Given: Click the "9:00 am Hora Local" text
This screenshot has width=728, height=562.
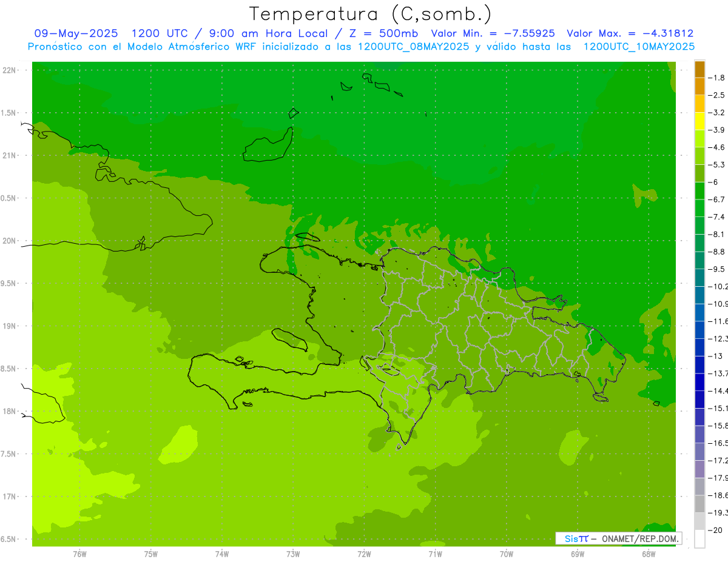Looking at the screenshot, I should [x=269, y=33].
